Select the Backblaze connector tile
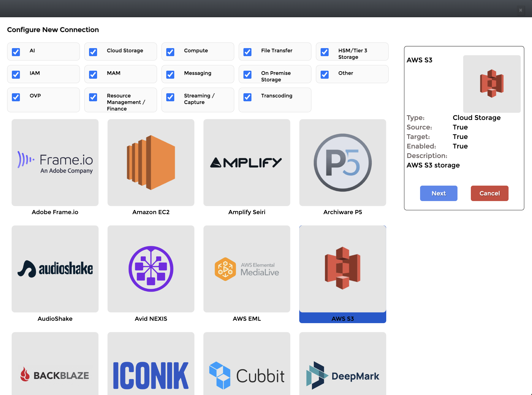 55,368
